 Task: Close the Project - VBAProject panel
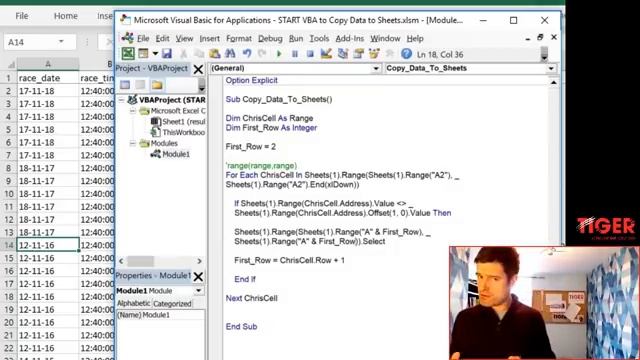[198, 69]
